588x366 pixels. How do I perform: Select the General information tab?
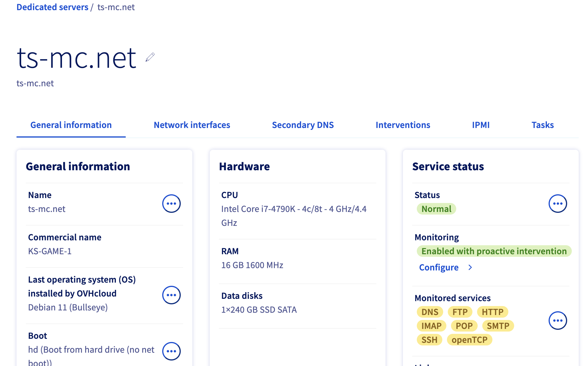(x=71, y=125)
